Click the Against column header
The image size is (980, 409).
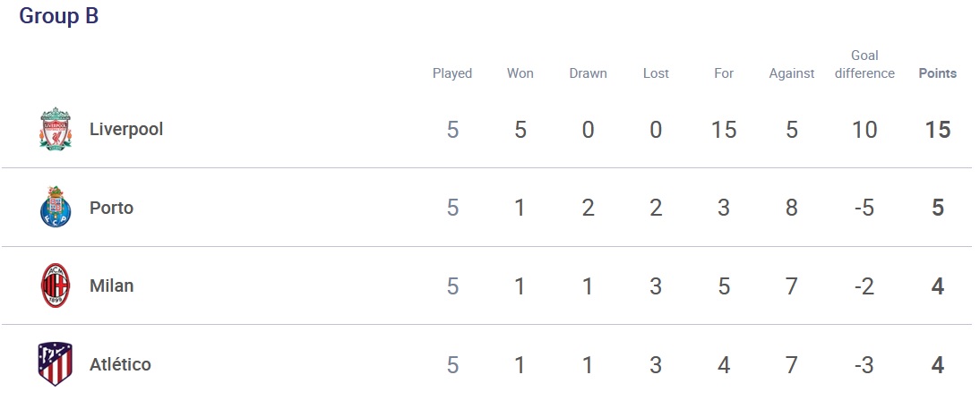[792, 73]
